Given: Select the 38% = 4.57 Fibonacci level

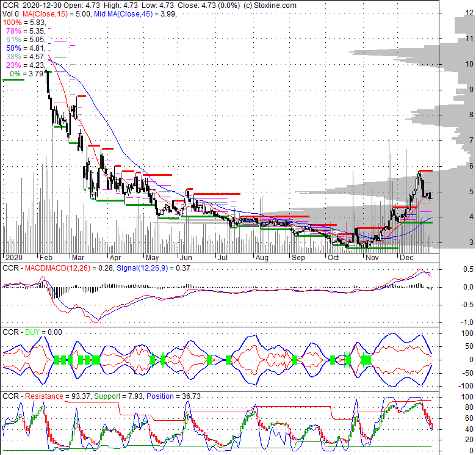Looking at the screenshot, I should pos(26,57).
